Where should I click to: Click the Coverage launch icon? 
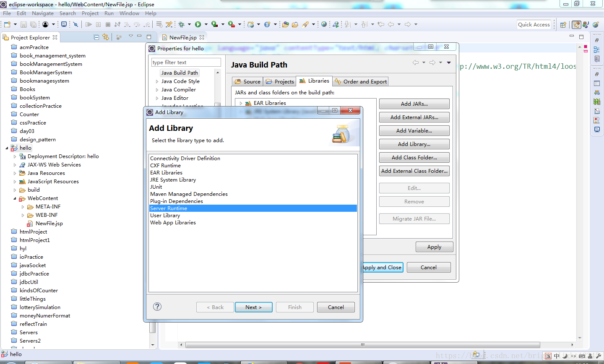pyautogui.click(x=214, y=24)
